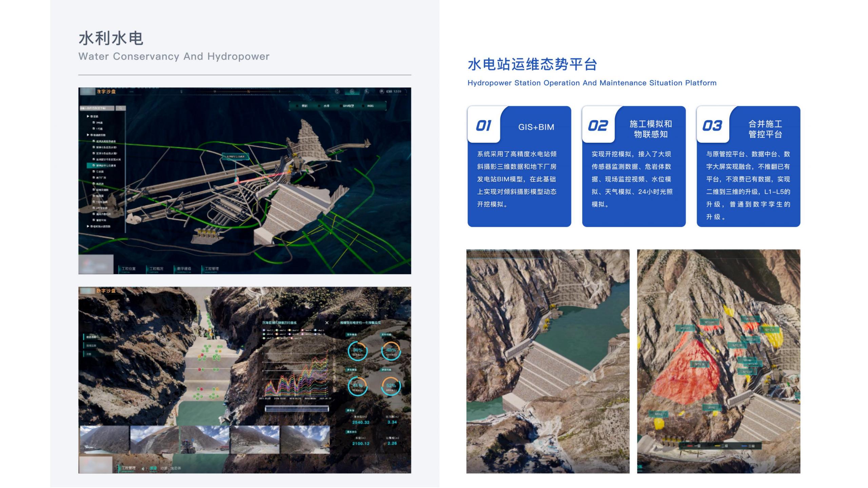868x488 pixels.
Task: Toggle the 水体 layer checkbox
Action: [x=319, y=106]
